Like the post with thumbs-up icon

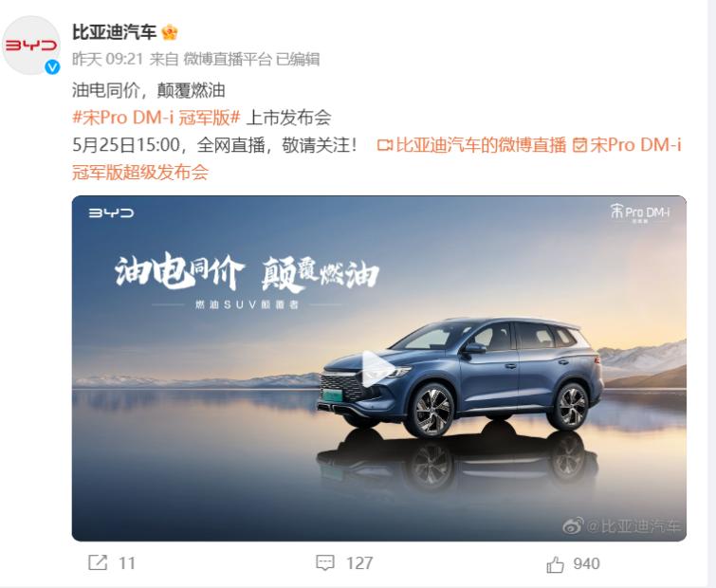coord(556,564)
